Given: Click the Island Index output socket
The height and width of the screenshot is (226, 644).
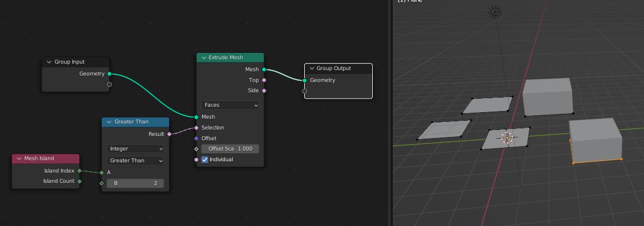Looking at the screenshot, I should (79, 171).
